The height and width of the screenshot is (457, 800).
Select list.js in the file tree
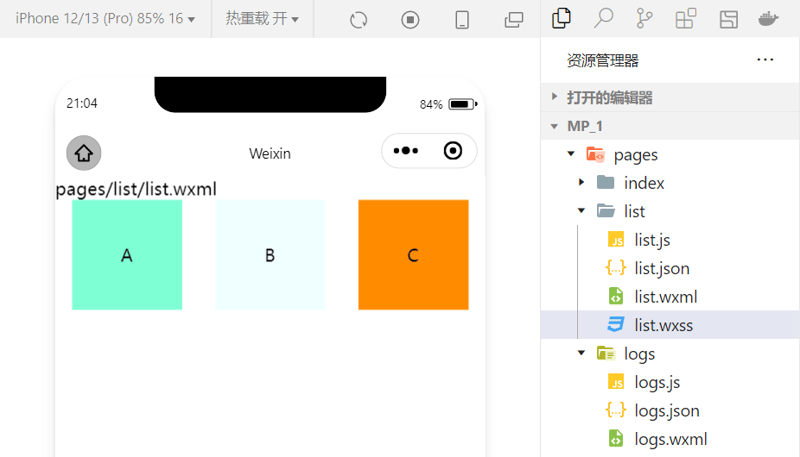pyautogui.click(x=669, y=240)
